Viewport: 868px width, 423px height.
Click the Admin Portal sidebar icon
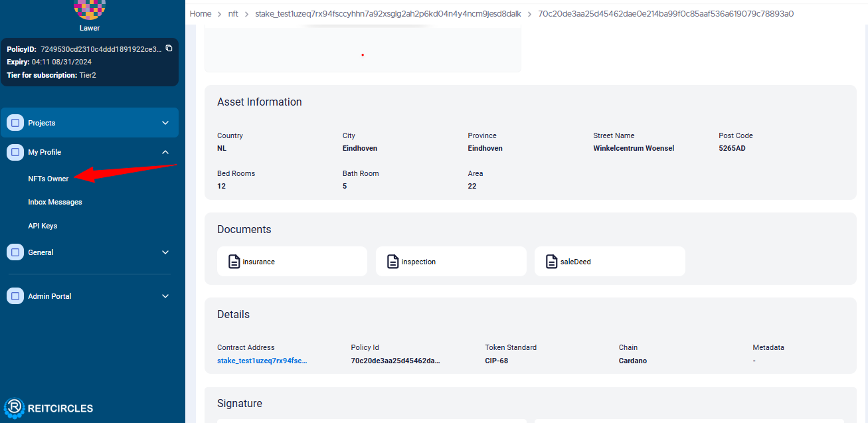tap(15, 296)
